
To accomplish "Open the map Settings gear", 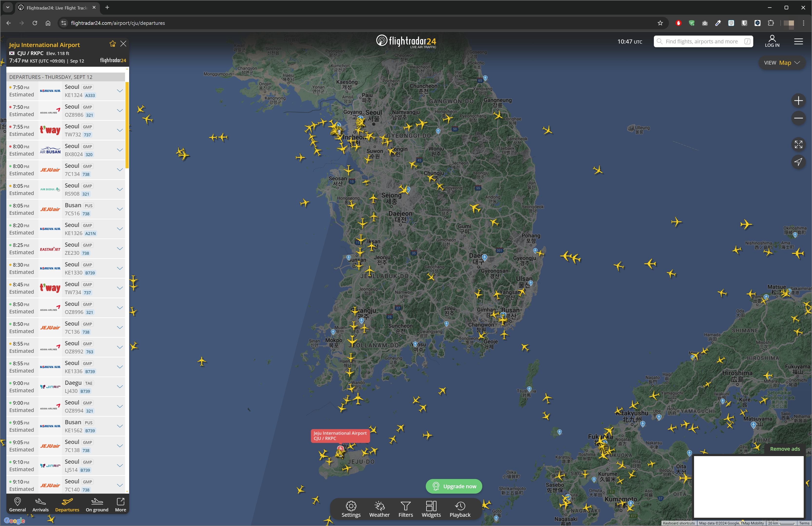I will 351,509.
